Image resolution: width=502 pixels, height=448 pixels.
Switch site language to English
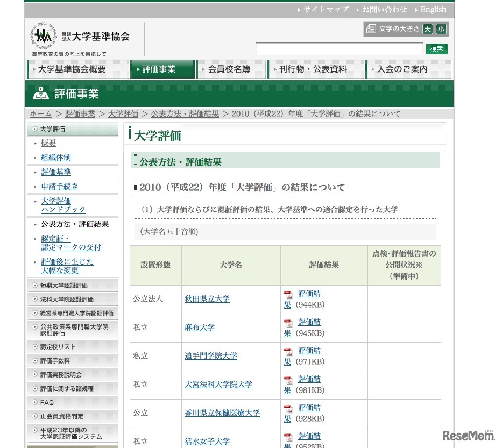433,9
